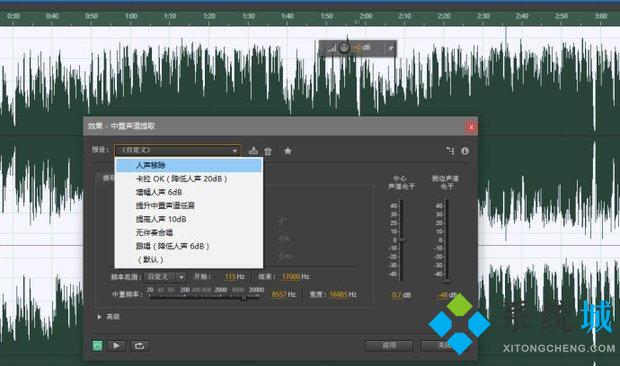Close the Center Channel Extractor dialog
The image size is (620, 366).
pos(471,127)
